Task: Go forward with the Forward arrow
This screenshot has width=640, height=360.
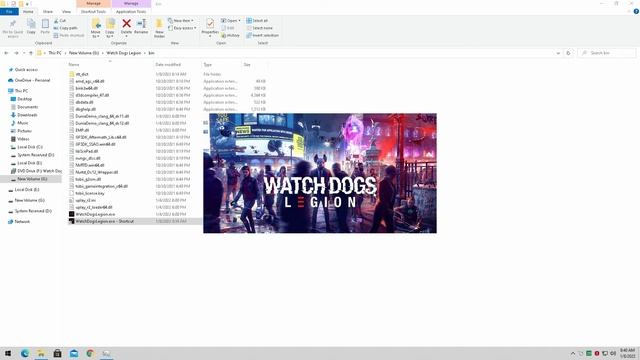Action: point(16,53)
